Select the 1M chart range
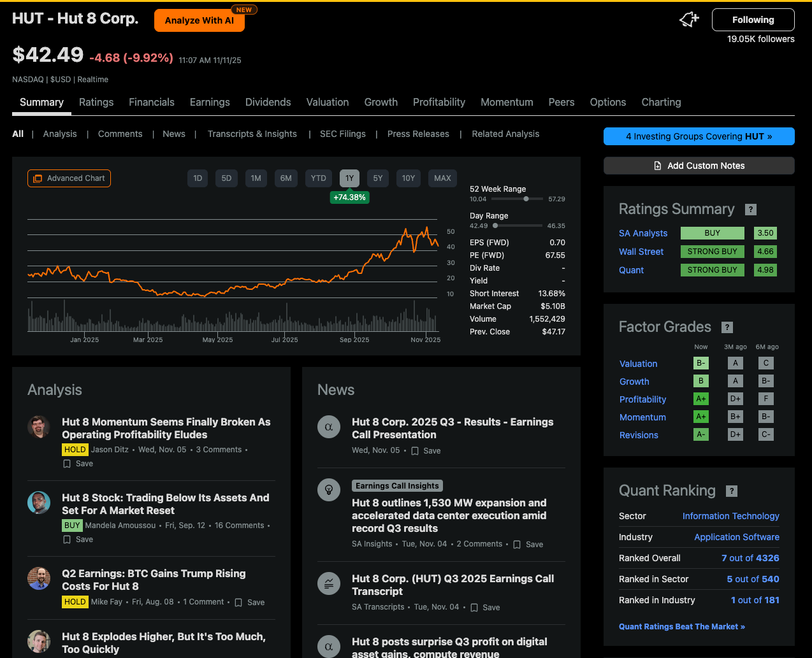 click(256, 178)
